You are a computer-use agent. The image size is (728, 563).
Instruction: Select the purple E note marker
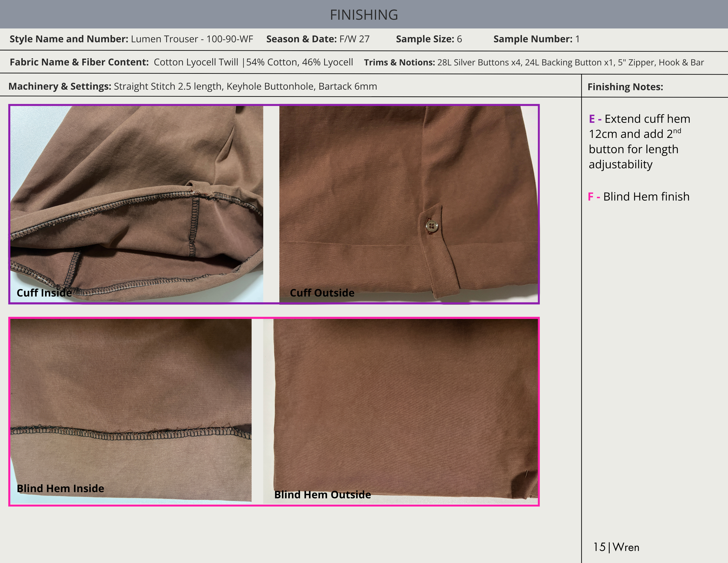point(592,119)
